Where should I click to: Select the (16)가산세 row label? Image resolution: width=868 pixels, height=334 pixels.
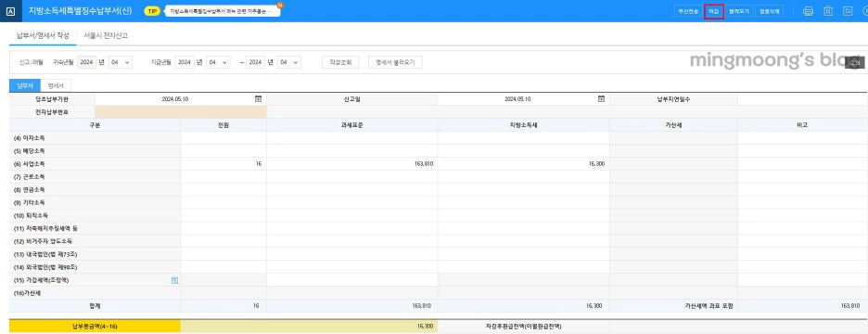pos(27,293)
